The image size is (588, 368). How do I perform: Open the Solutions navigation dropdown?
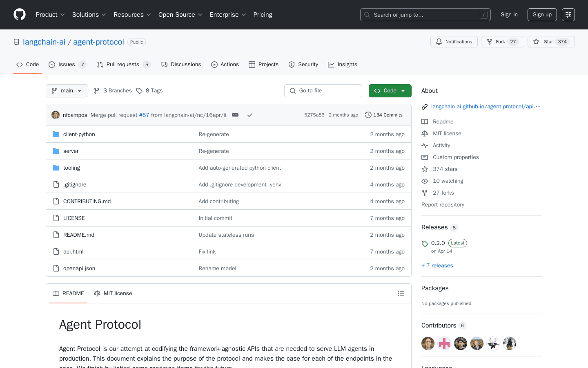point(89,14)
